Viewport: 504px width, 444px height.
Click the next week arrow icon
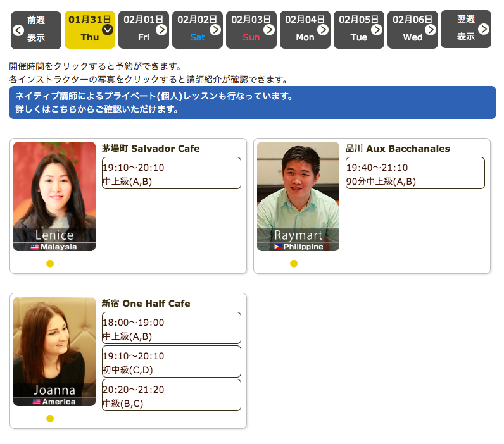[484, 29]
